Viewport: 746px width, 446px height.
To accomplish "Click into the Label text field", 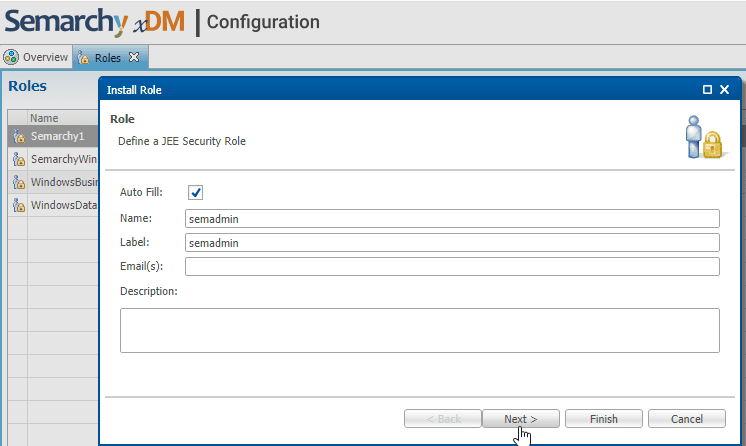I will point(451,242).
